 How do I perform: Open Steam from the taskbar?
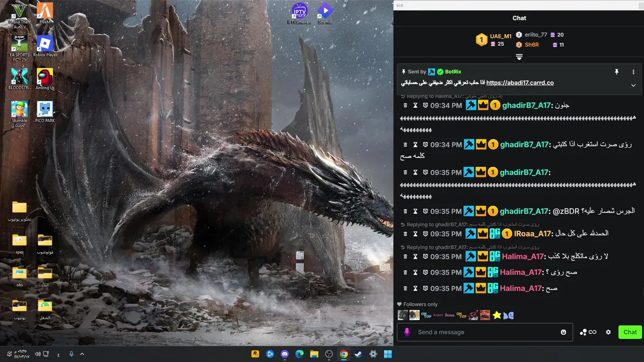point(359,354)
